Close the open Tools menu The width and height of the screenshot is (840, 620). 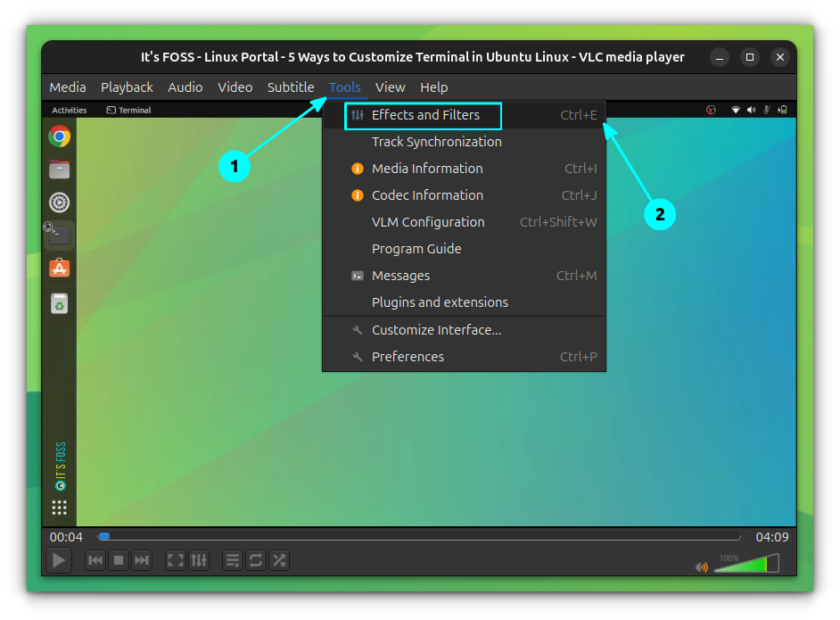(x=344, y=87)
